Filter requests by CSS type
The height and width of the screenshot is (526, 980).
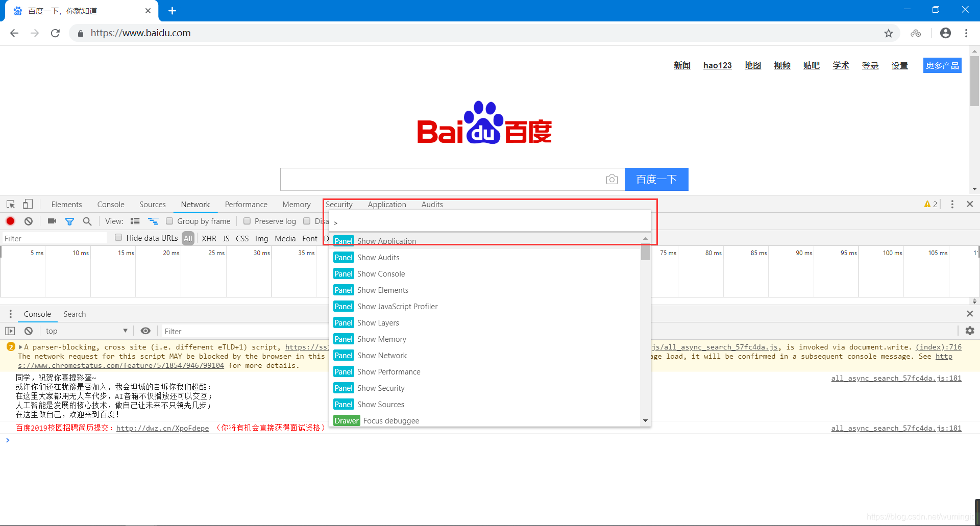pos(242,238)
